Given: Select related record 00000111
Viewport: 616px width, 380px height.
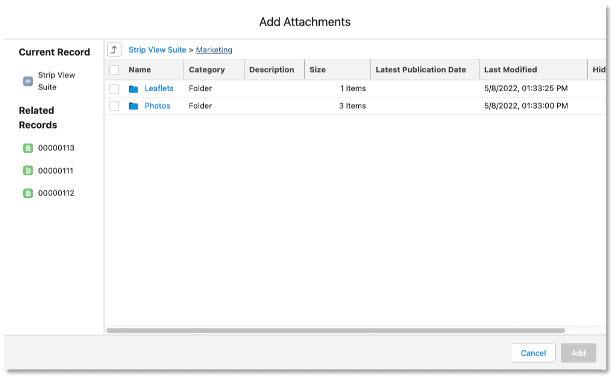Looking at the screenshot, I should (55, 171).
